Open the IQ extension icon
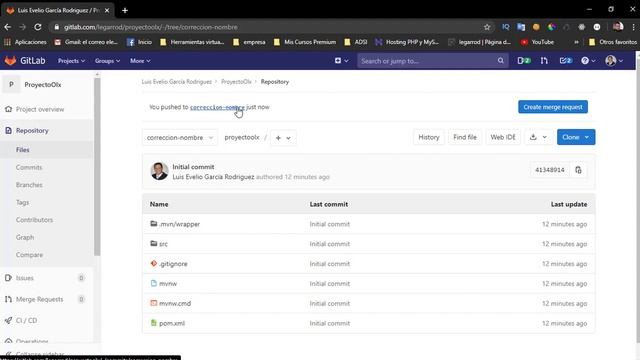 [x=506, y=27]
